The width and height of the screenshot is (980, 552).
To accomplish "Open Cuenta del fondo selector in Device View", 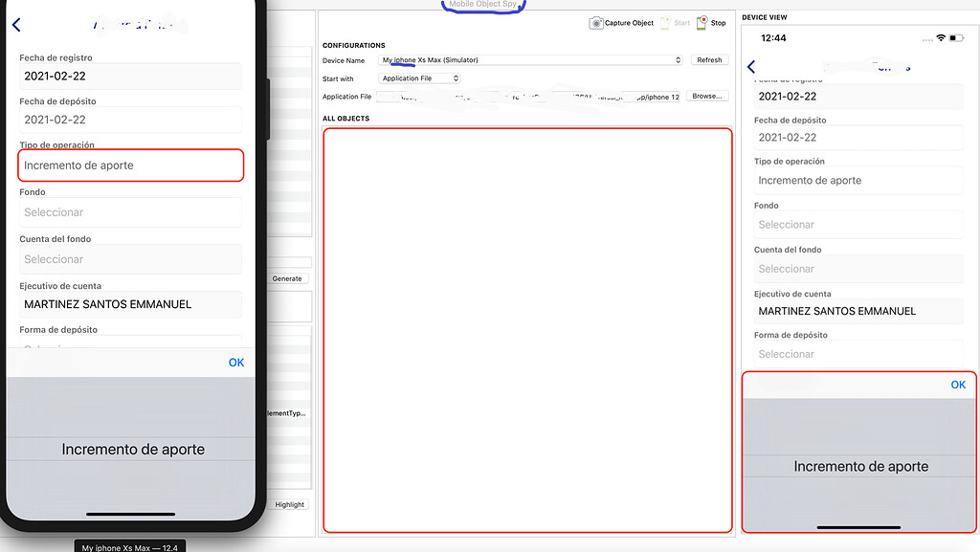I will 858,269.
